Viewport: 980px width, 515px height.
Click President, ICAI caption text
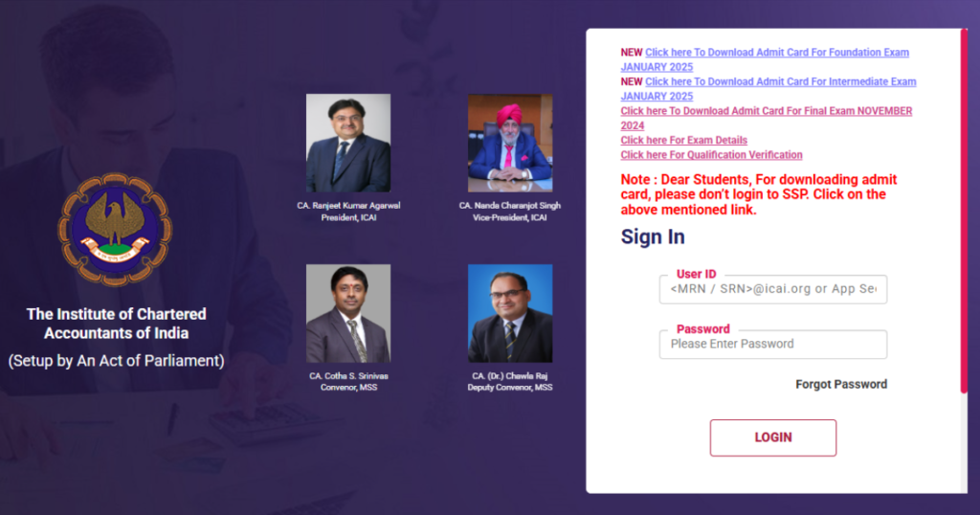[348, 217]
